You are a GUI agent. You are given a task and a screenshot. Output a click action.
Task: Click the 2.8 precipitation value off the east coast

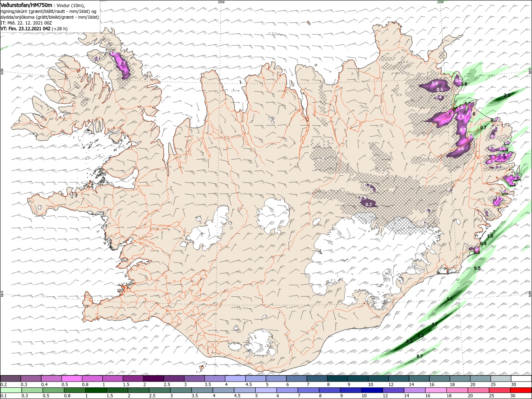(x=507, y=95)
